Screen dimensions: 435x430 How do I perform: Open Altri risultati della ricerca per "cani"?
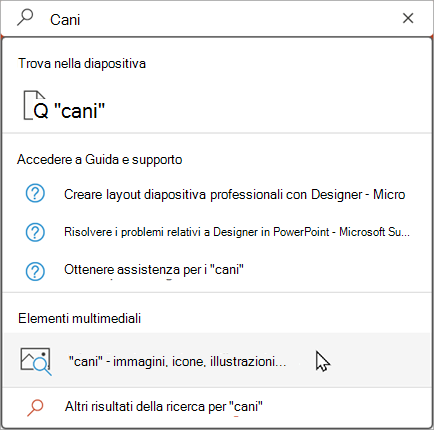click(x=164, y=407)
